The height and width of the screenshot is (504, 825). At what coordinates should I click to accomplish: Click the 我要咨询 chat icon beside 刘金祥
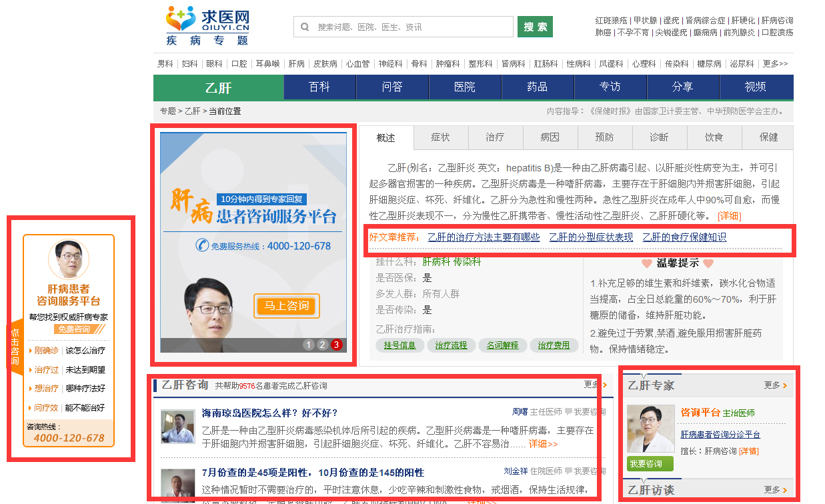(x=569, y=471)
